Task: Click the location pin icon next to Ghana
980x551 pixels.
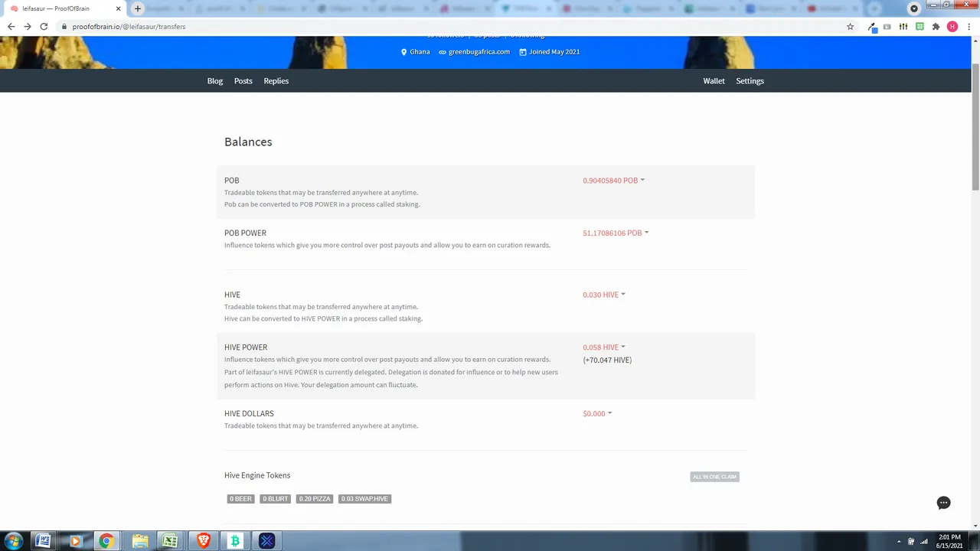Action: coord(403,52)
